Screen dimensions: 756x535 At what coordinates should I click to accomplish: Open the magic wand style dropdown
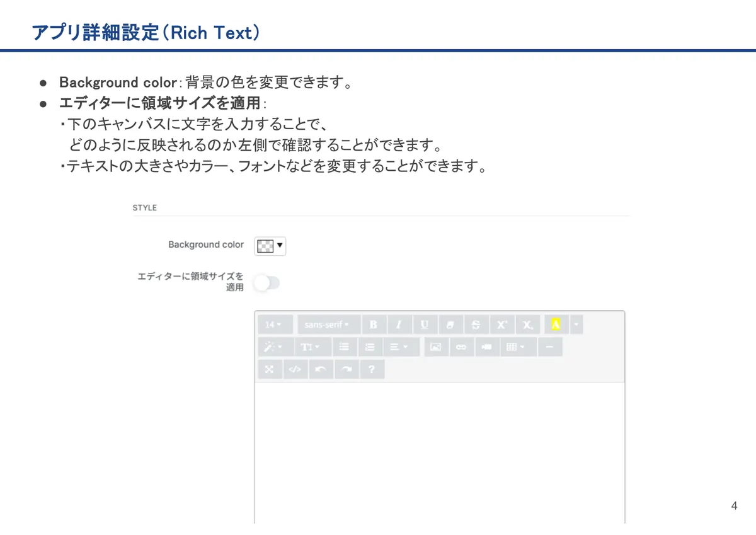click(275, 347)
